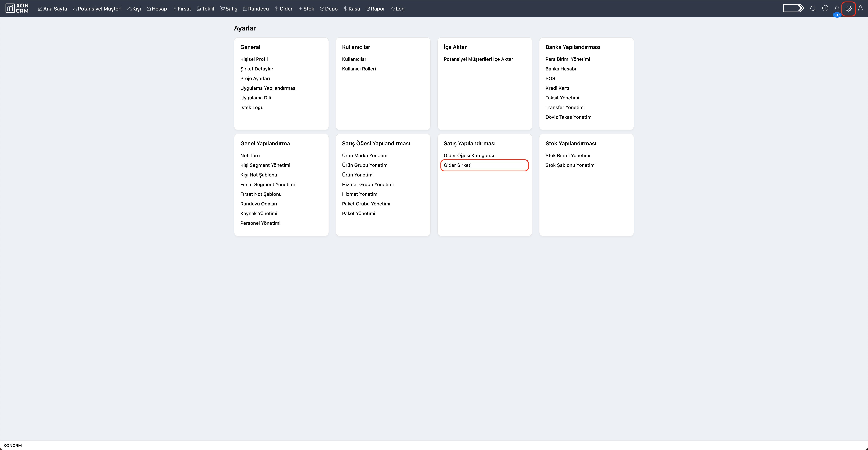Image resolution: width=868 pixels, height=450 pixels.
Task: Open İstek Logu
Action: [x=252, y=107]
